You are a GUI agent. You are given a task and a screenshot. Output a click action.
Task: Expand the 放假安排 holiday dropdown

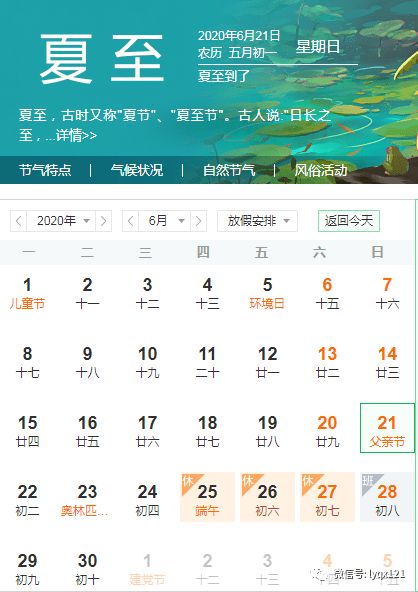(257, 221)
